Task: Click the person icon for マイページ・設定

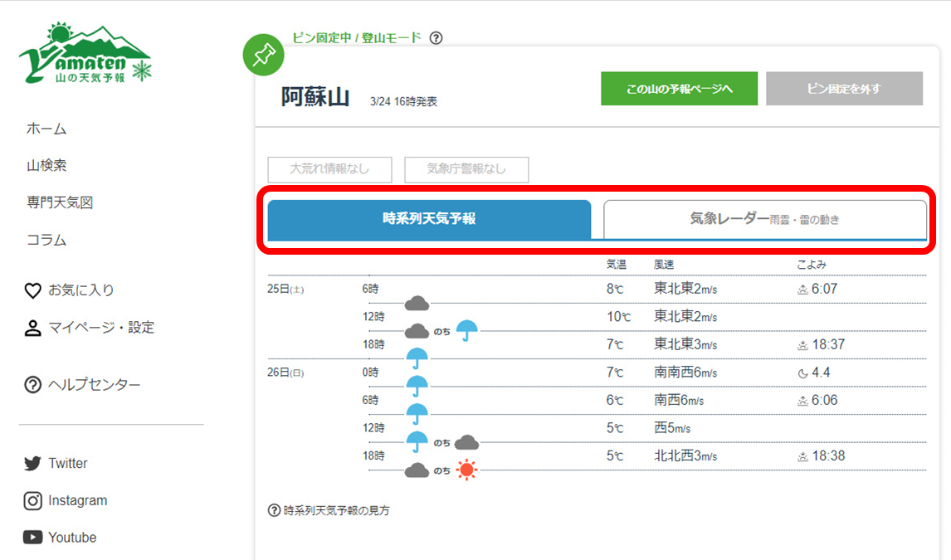Action: 32,328
